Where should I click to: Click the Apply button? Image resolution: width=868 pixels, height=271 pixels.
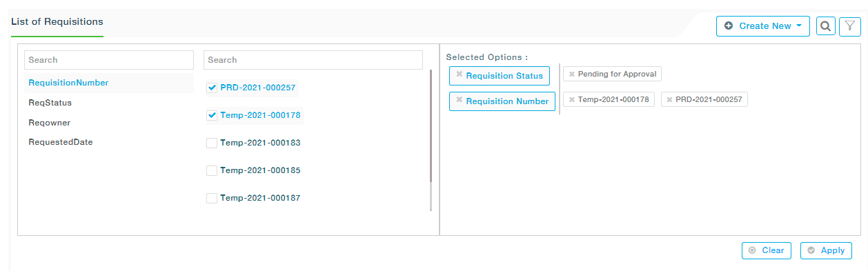(826, 251)
